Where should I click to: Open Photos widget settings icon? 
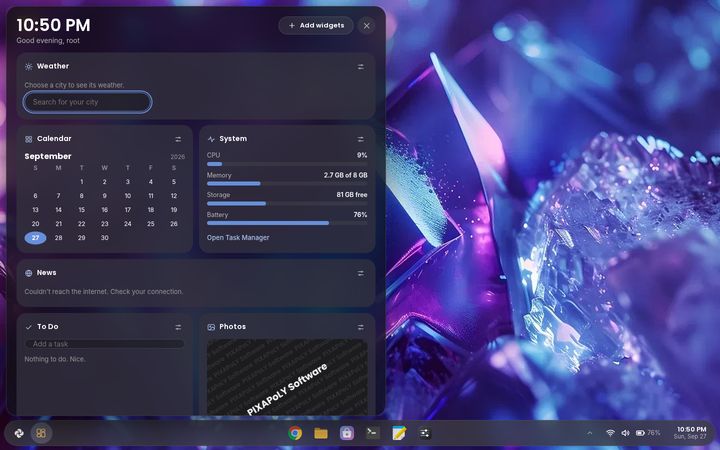tap(360, 327)
